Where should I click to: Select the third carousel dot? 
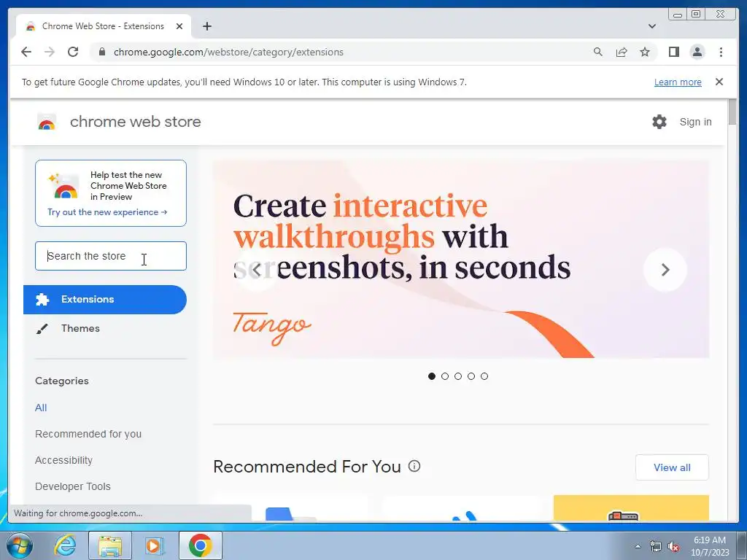(458, 376)
